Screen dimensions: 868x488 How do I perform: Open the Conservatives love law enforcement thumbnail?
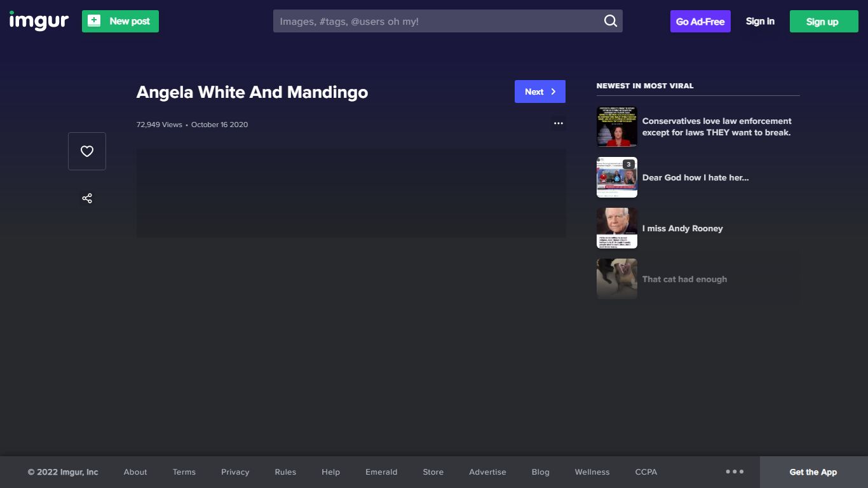pos(617,126)
